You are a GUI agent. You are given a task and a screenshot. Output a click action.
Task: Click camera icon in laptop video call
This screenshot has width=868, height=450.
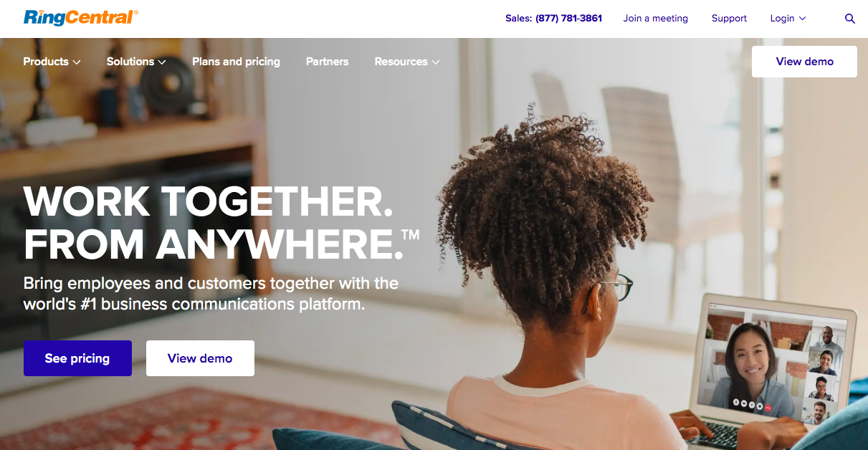[x=744, y=403]
